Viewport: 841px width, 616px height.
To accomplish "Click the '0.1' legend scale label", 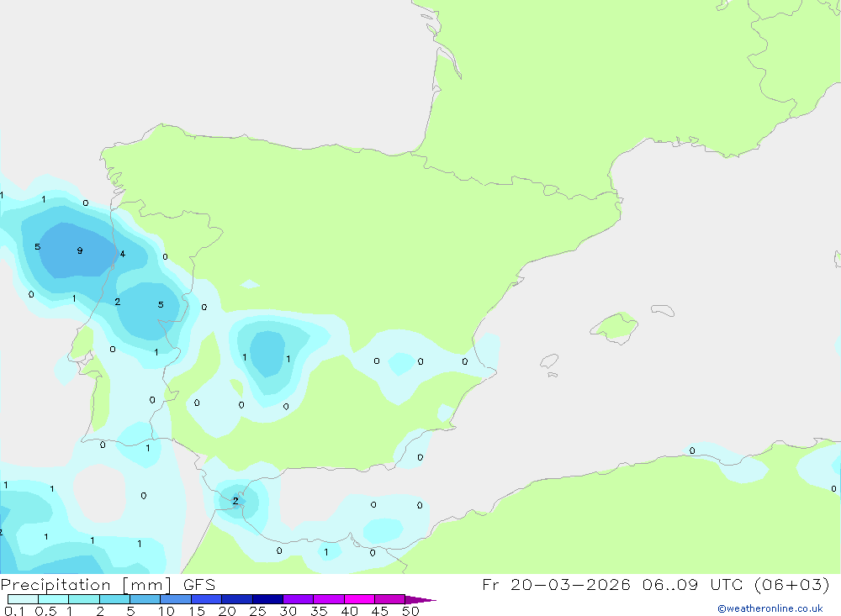I will (14, 611).
